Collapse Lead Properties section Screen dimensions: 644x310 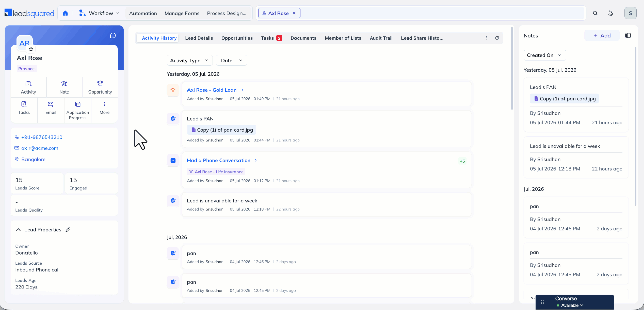pyautogui.click(x=18, y=230)
